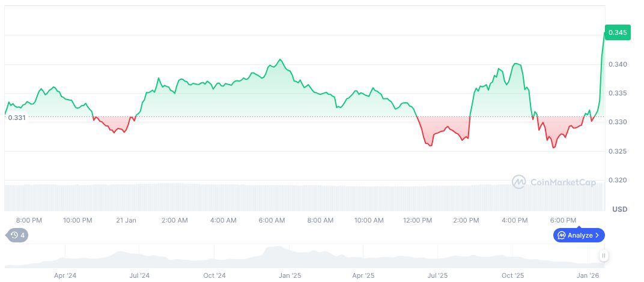
Task: Click the CoinMarketCap watermark logo
Action: click(553, 181)
